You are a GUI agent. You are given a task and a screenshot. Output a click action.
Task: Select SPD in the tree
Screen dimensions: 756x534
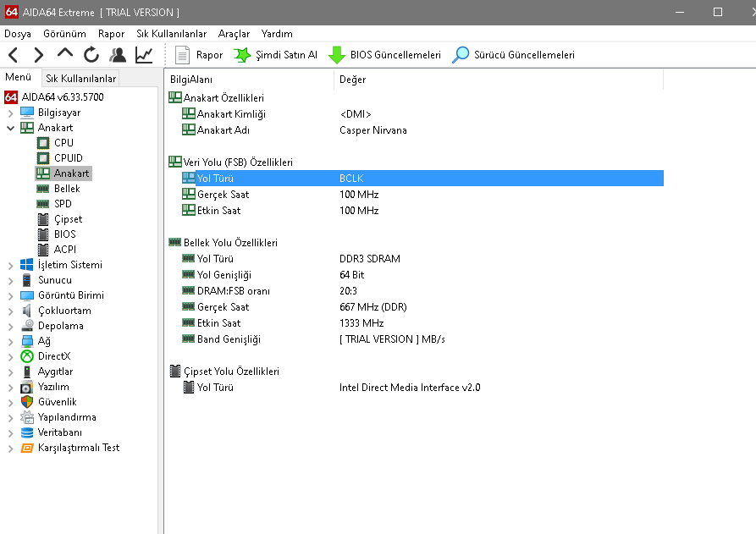pos(63,204)
